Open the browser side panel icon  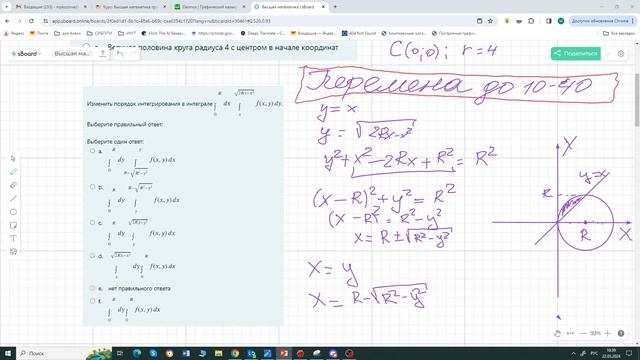(549, 21)
